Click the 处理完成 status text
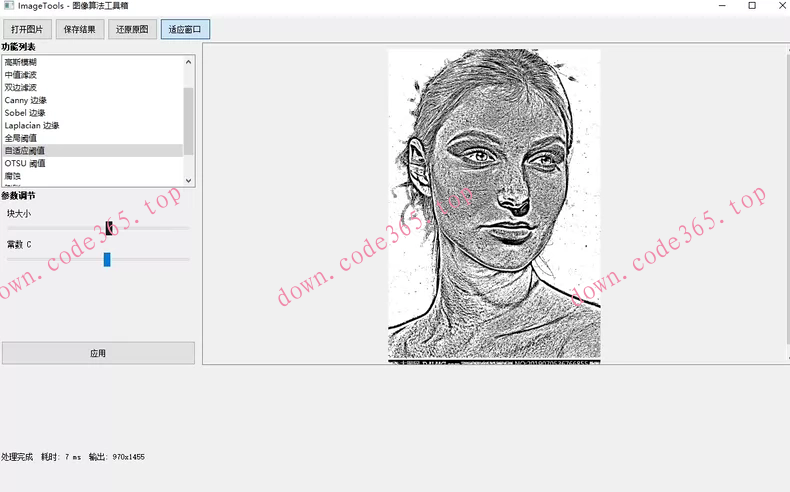 click(x=17, y=457)
